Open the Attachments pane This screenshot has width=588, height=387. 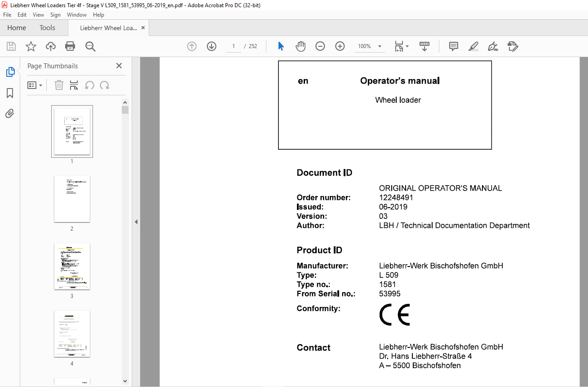(10, 113)
